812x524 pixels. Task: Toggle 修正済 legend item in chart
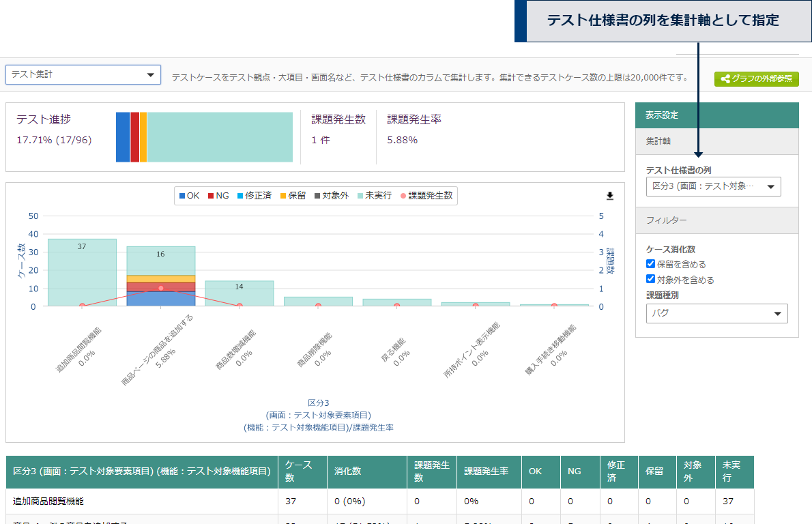coord(255,196)
